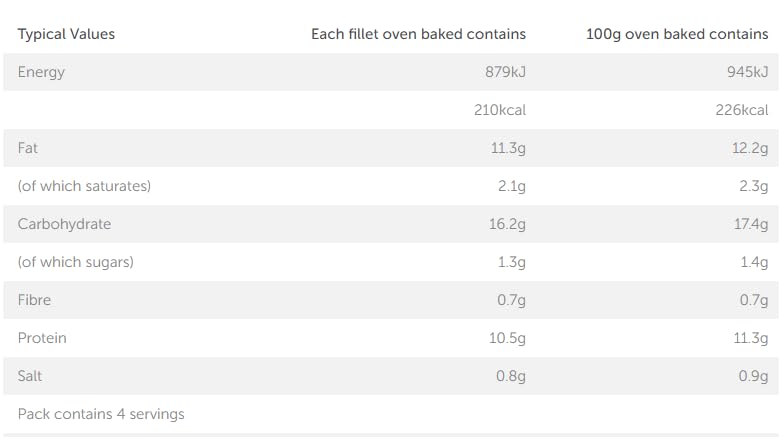The height and width of the screenshot is (437, 783).
Task: Click the 11.3g fat per fillet value
Action: [x=508, y=148]
